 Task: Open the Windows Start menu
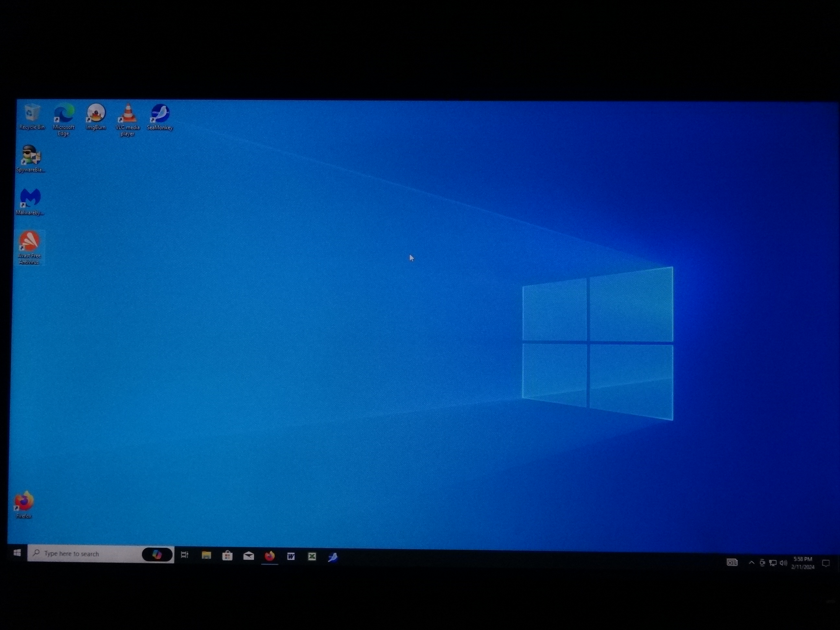click(17, 553)
